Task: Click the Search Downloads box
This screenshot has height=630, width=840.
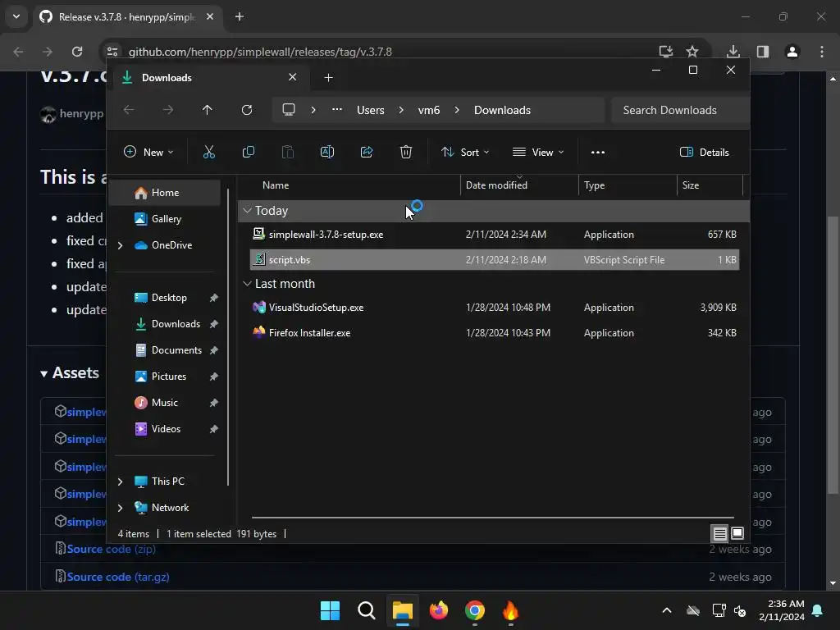Action: (680, 110)
